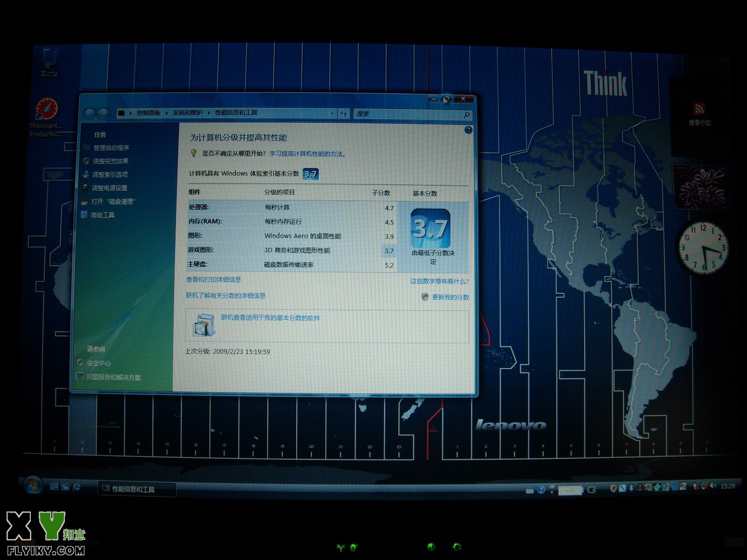Expand breadcrumb arrow before 控制面板

131,113
